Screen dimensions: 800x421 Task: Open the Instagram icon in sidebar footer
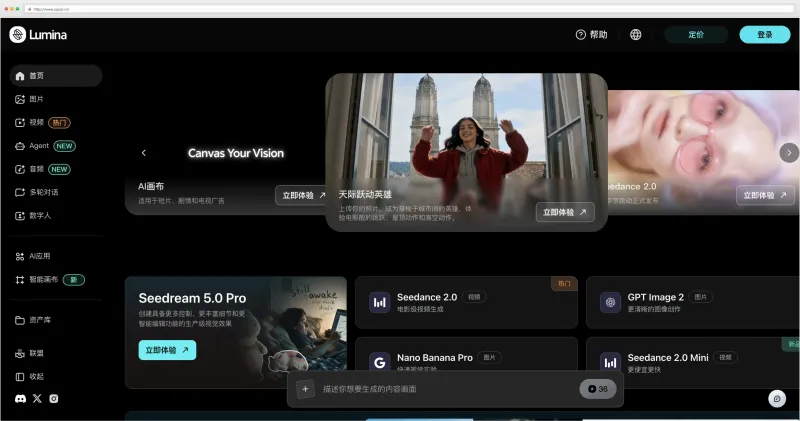coord(54,399)
